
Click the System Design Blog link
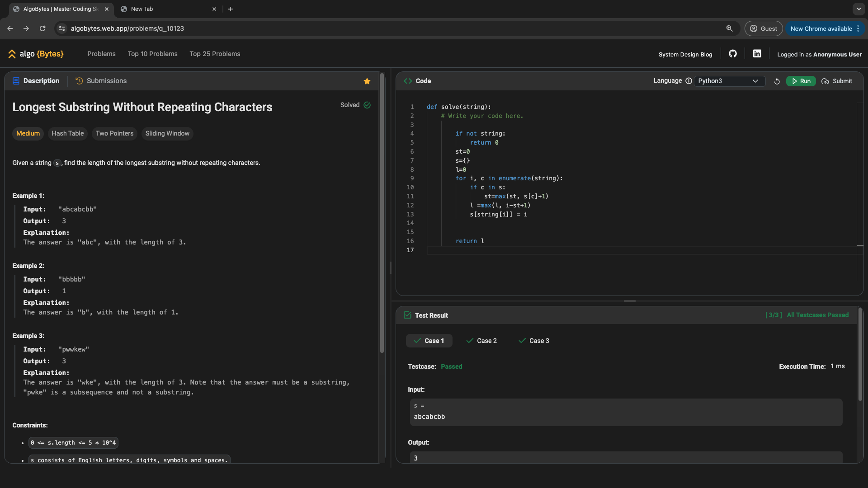coord(685,54)
